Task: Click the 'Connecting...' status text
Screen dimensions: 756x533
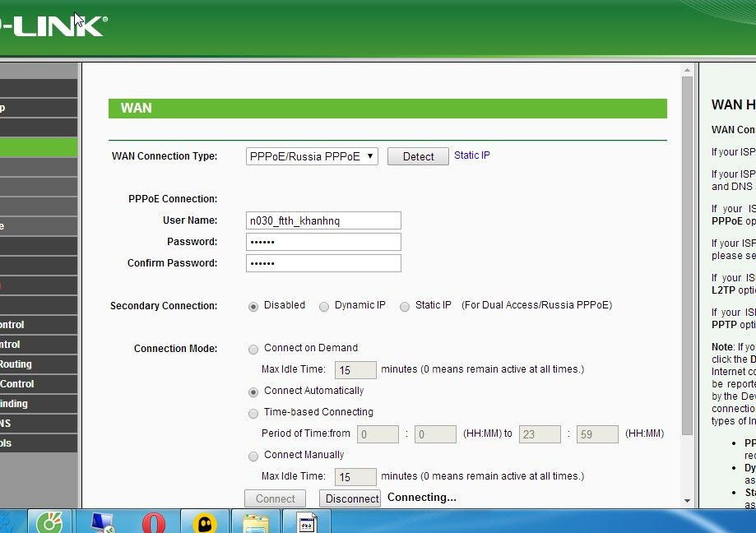Action: 422,498
